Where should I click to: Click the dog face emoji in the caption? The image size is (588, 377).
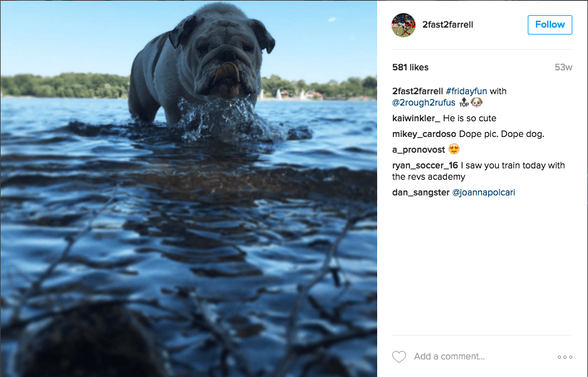[476, 101]
